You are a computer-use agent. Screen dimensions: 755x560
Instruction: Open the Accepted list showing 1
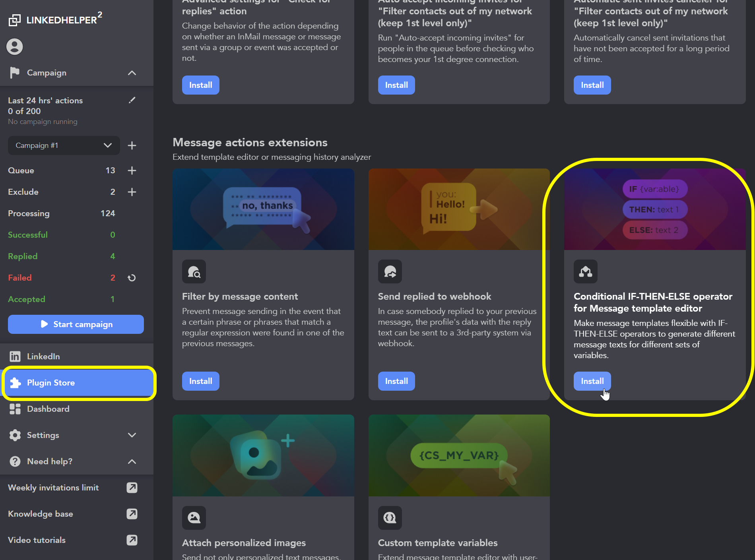61,299
